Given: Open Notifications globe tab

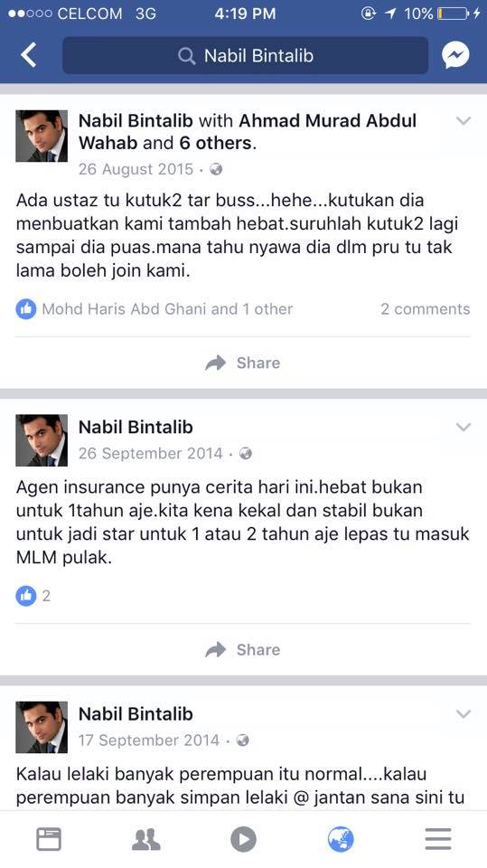Looking at the screenshot, I should pyautogui.click(x=341, y=839).
